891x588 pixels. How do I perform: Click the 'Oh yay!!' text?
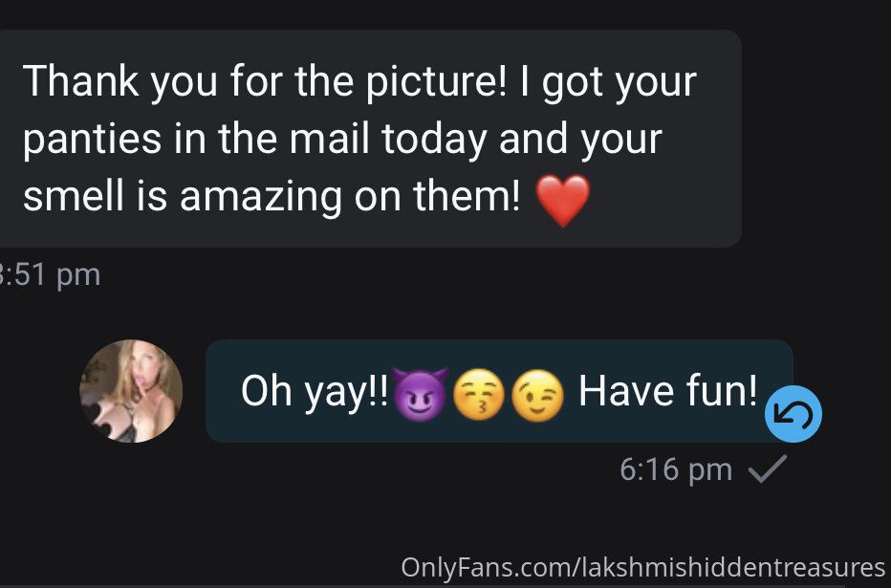(315, 392)
